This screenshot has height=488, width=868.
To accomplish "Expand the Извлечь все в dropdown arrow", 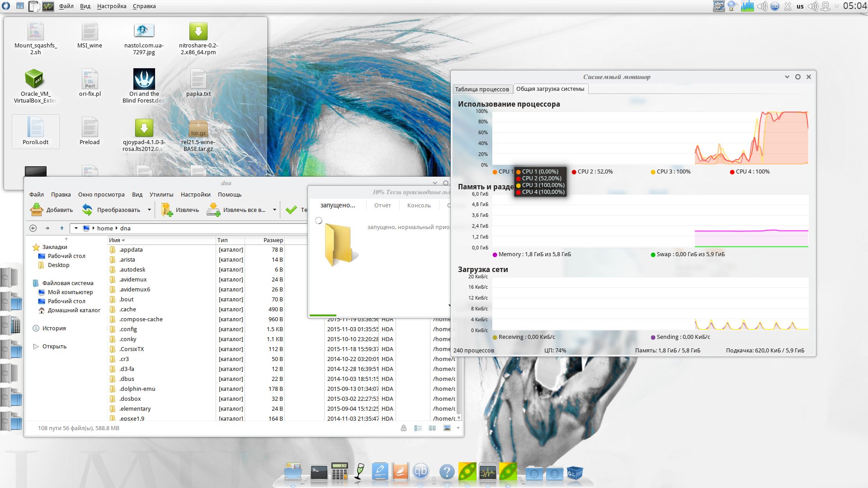I will [274, 210].
